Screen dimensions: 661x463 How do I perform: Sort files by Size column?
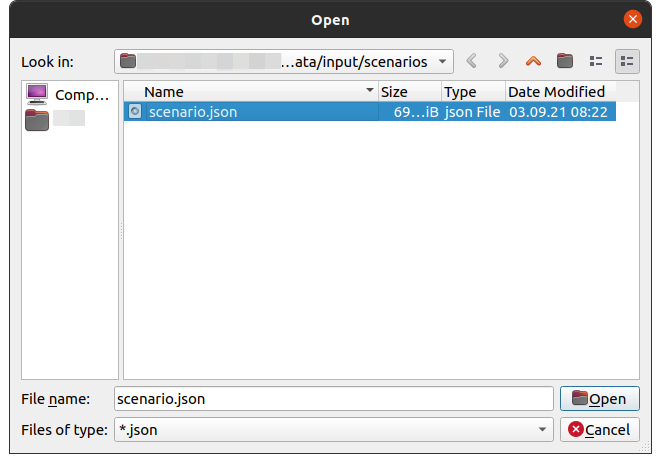click(408, 91)
